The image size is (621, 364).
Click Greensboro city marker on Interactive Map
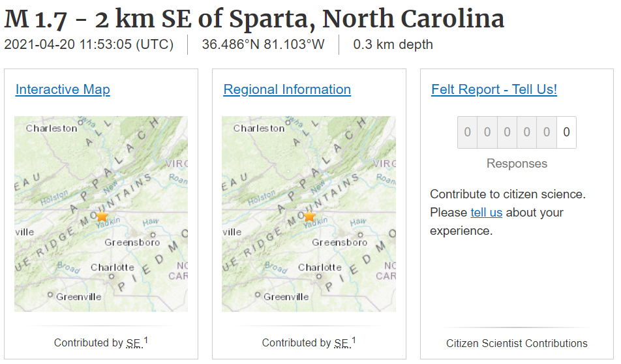coord(153,235)
